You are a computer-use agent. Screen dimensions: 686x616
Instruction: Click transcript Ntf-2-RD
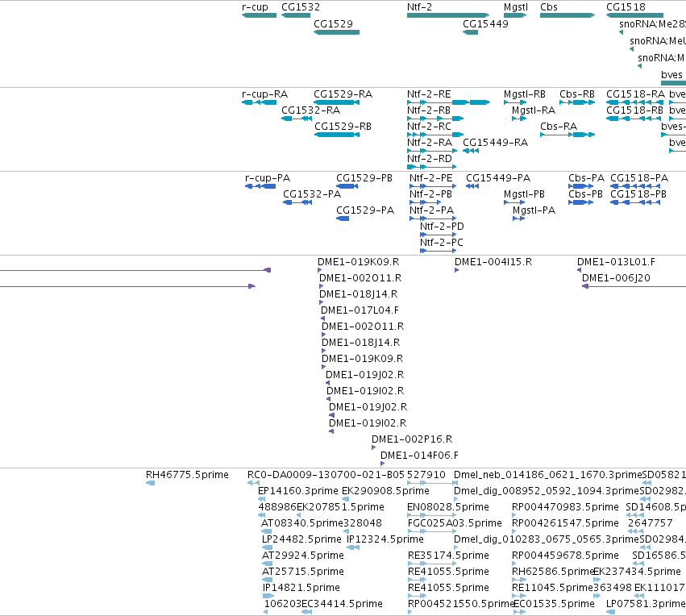429,160
